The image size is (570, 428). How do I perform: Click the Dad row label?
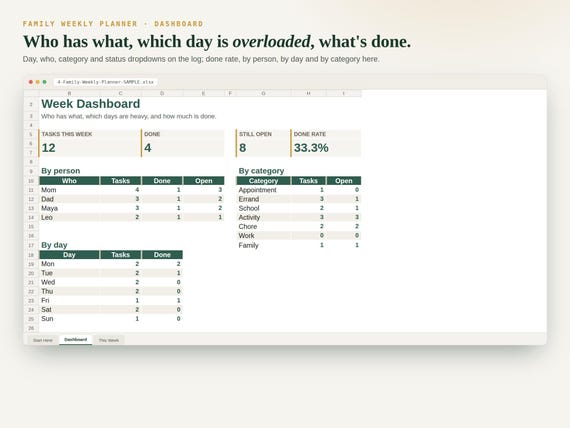pyautogui.click(x=47, y=199)
